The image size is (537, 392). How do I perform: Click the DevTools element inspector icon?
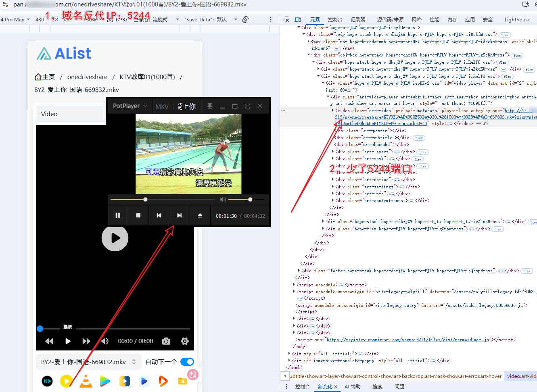pyautogui.click(x=286, y=19)
